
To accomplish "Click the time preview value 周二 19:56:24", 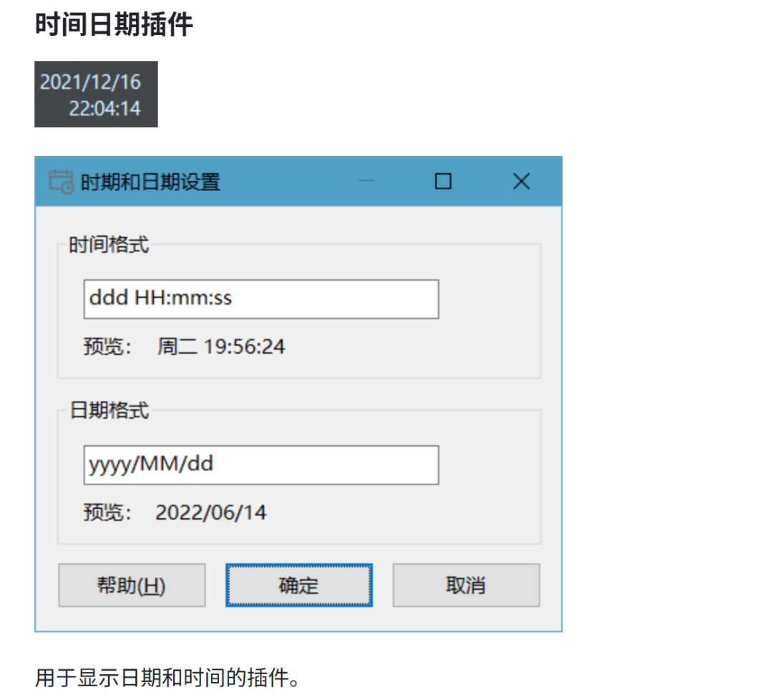I will tap(221, 347).
